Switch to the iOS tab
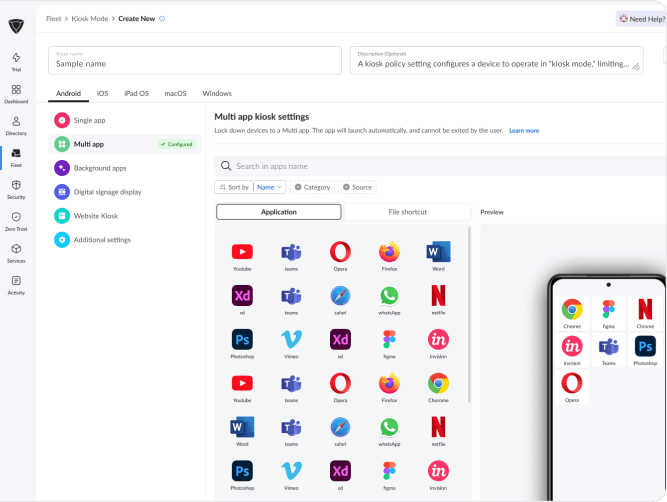Image resolution: width=667 pixels, height=502 pixels. click(103, 93)
